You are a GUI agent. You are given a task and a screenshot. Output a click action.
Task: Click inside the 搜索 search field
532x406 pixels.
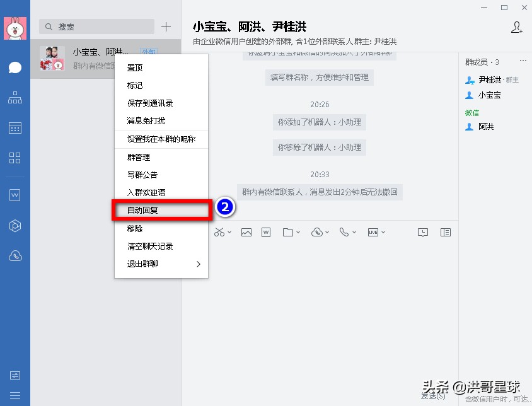click(95, 26)
